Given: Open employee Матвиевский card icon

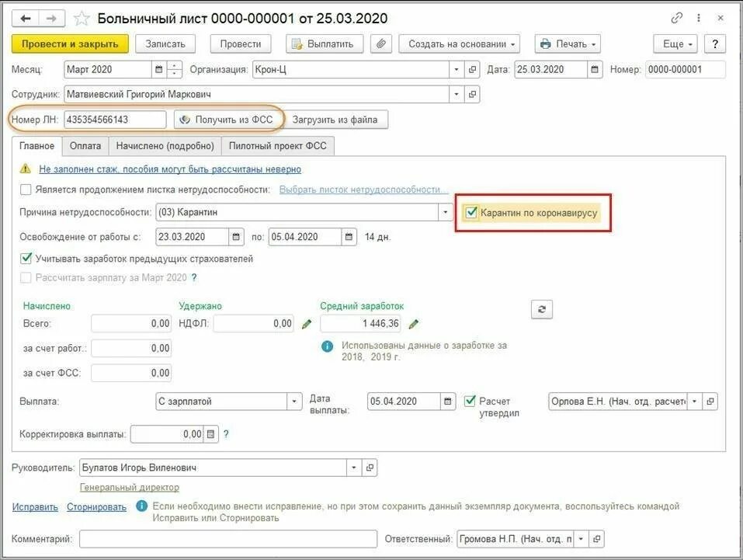Looking at the screenshot, I should pos(472,94).
